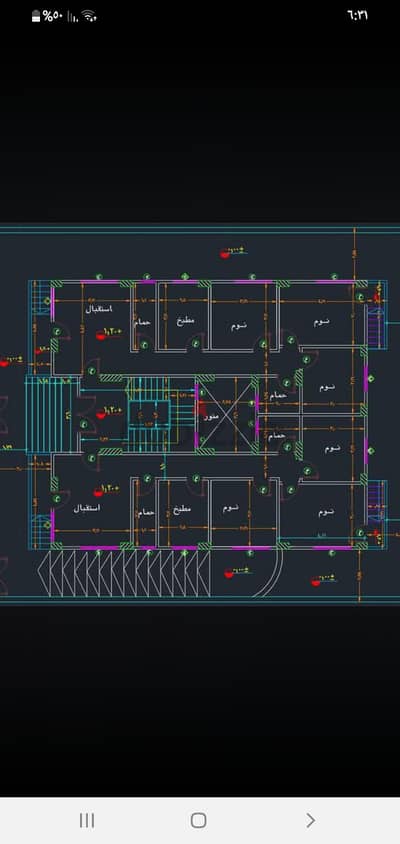Tap the Wi-Fi status icon
Image resolution: width=400 pixels, height=844 pixels.
(x=89, y=16)
